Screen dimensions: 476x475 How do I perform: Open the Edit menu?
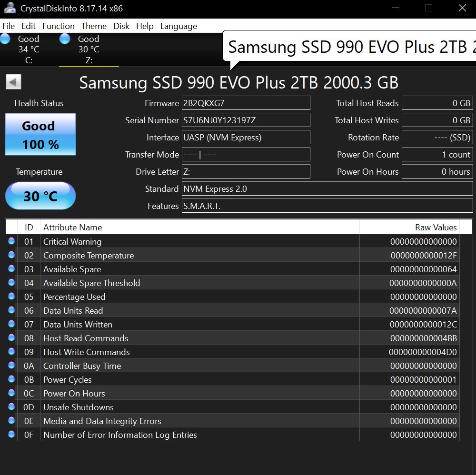coord(29,26)
